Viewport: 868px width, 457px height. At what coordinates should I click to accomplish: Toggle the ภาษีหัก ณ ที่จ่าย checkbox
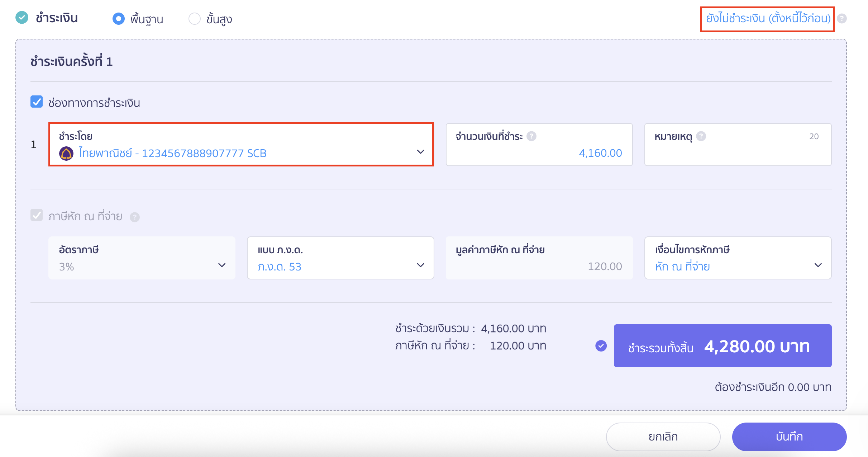tap(37, 215)
